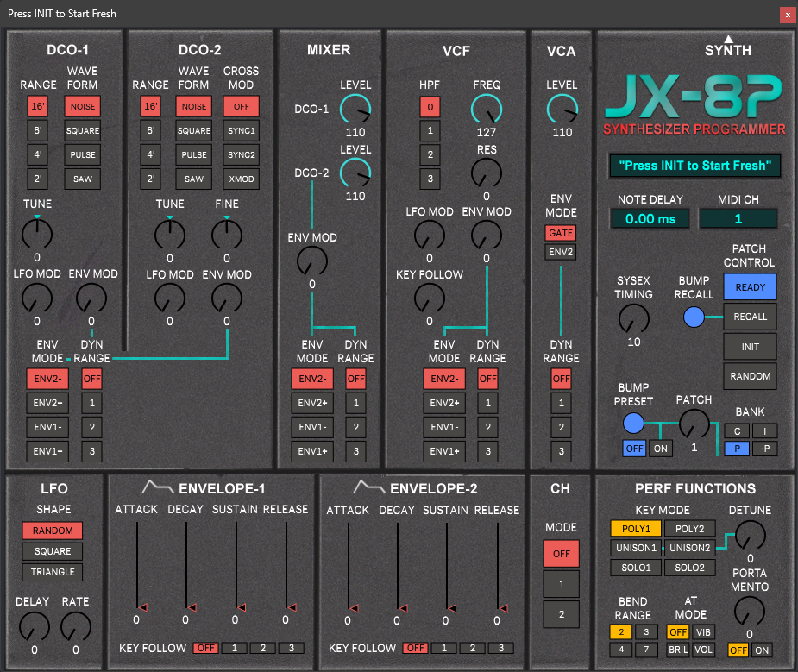This screenshot has height=672, width=798.
Task: Click the VCA Level knob
Action: (x=562, y=110)
